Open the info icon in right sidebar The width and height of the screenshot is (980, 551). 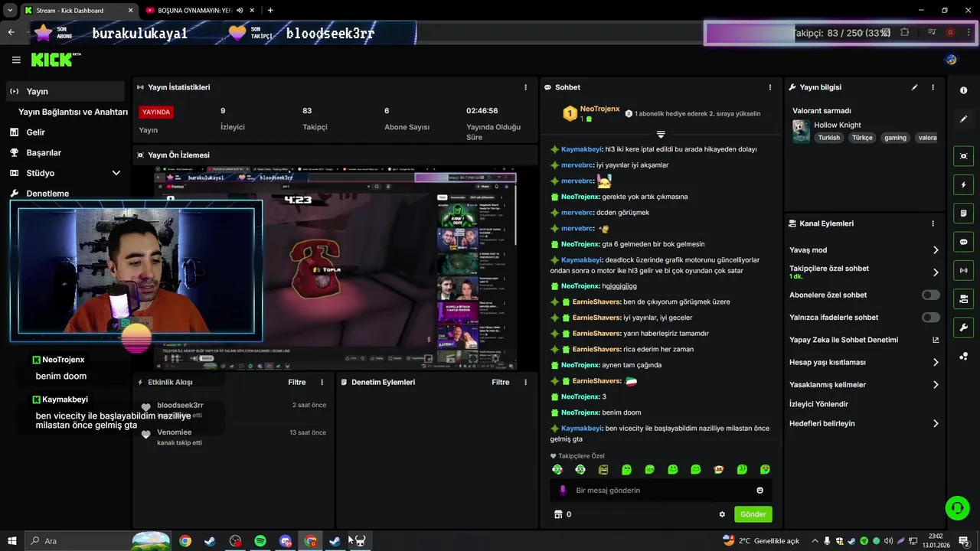click(x=963, y=90)
